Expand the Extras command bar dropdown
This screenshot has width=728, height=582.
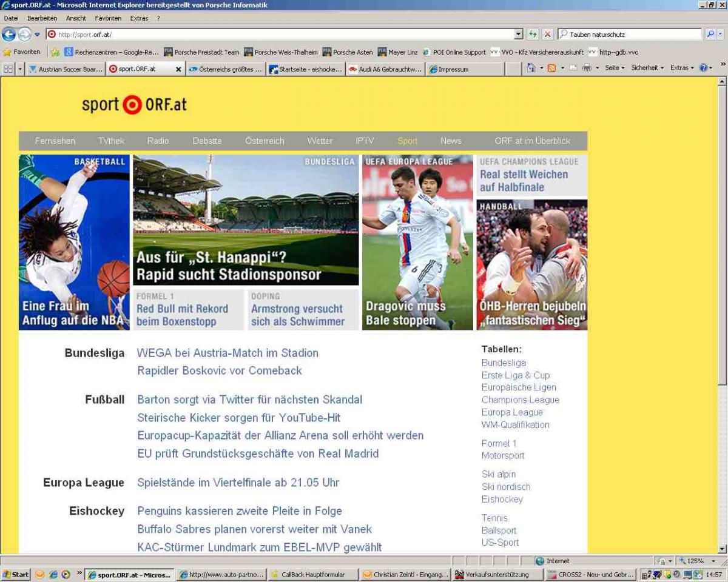pos(682,68)
